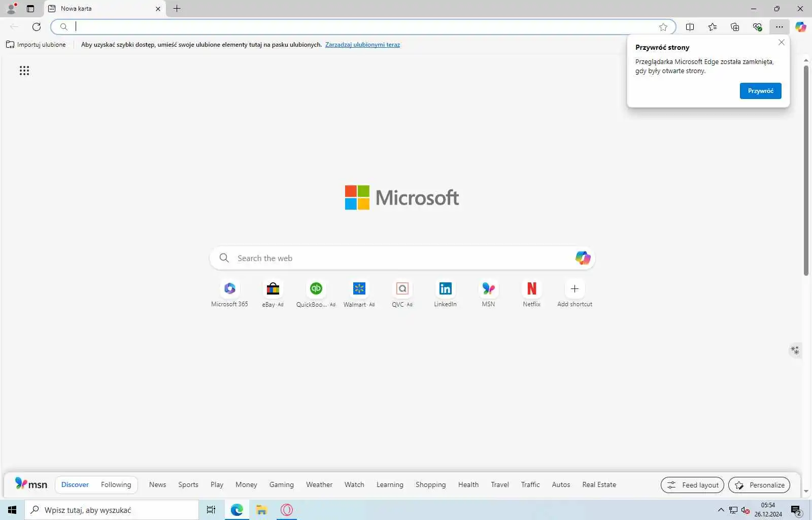The image size is (812, 520).
Task: Add this page to favorites star
Action: coord(663,27)
